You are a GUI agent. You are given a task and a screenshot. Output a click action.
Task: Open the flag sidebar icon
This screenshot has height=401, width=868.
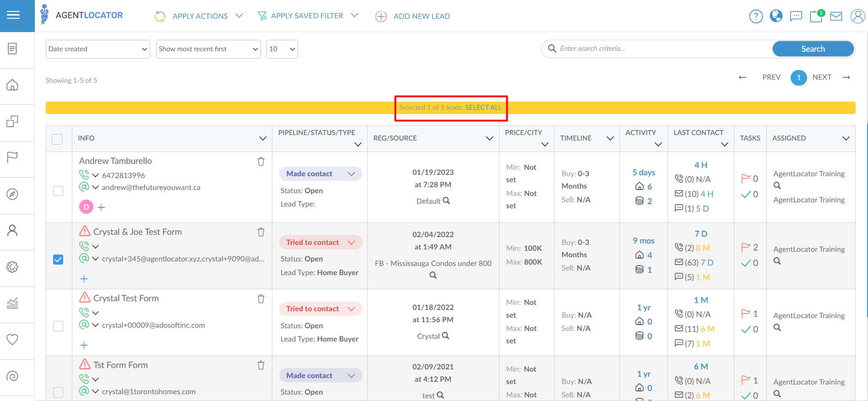(x=13, y=157)
